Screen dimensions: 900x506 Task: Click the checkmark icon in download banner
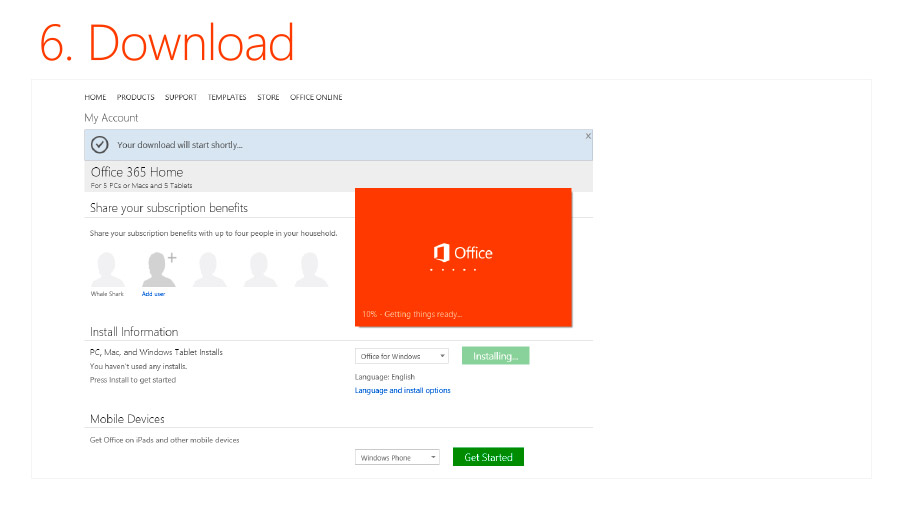100,145
